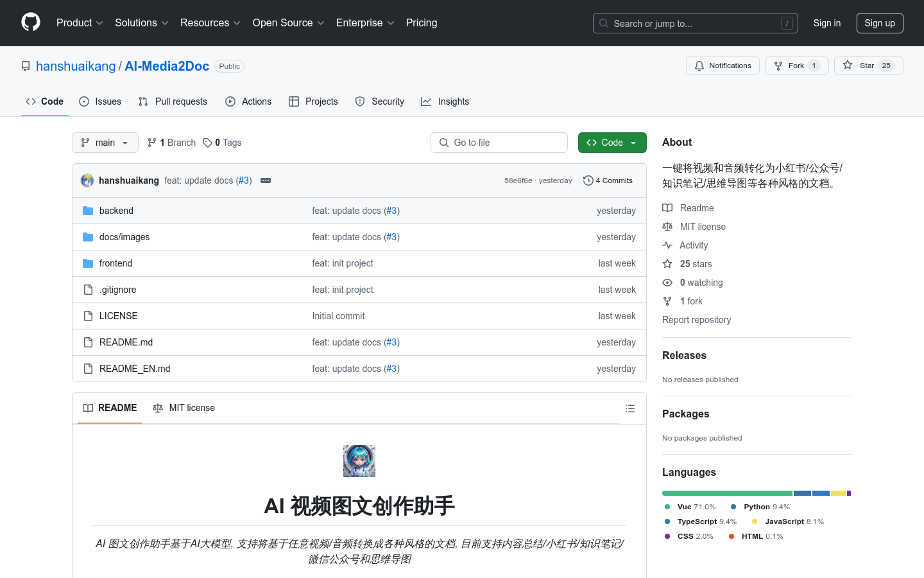
Task: Open the Releases heading link
Action: tap(684, 355)
